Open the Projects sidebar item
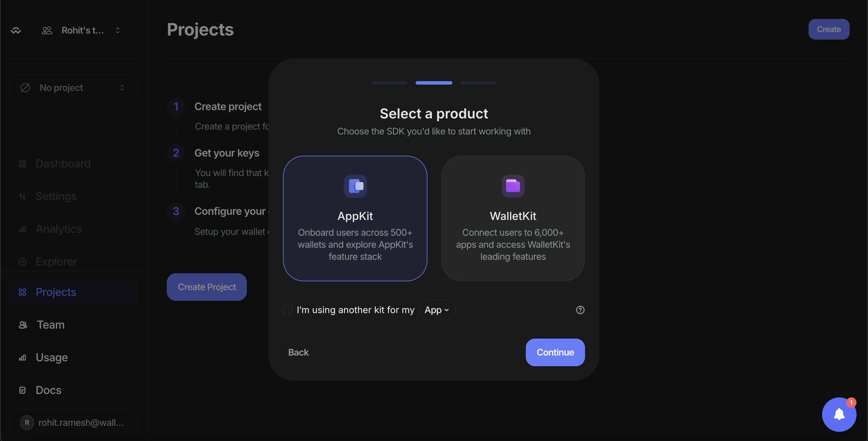 tap(56, 292)
